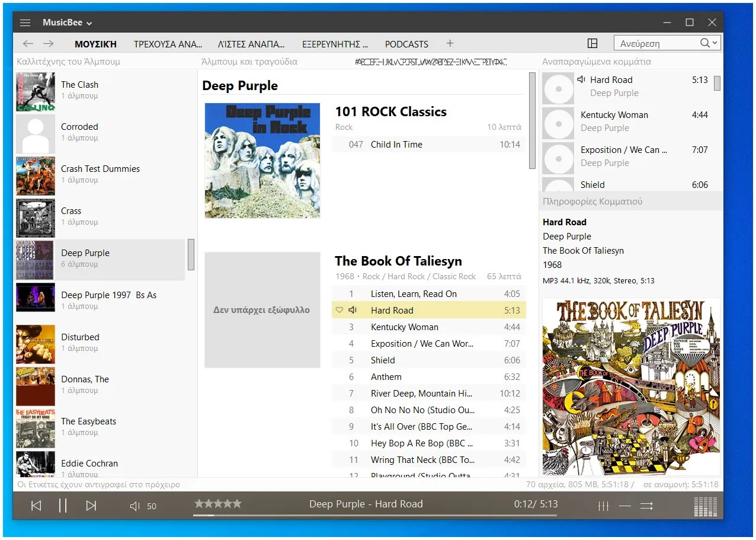756x540 pixels.
Task: Focus the Ανεύρεση search field
Action: [x=656, y=43]
